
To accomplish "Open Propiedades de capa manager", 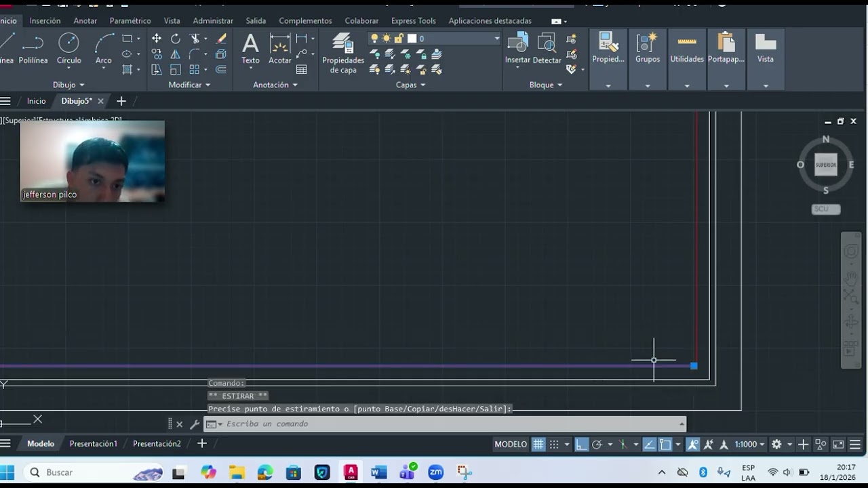I will pyautogui.click(x=343, y=53).
